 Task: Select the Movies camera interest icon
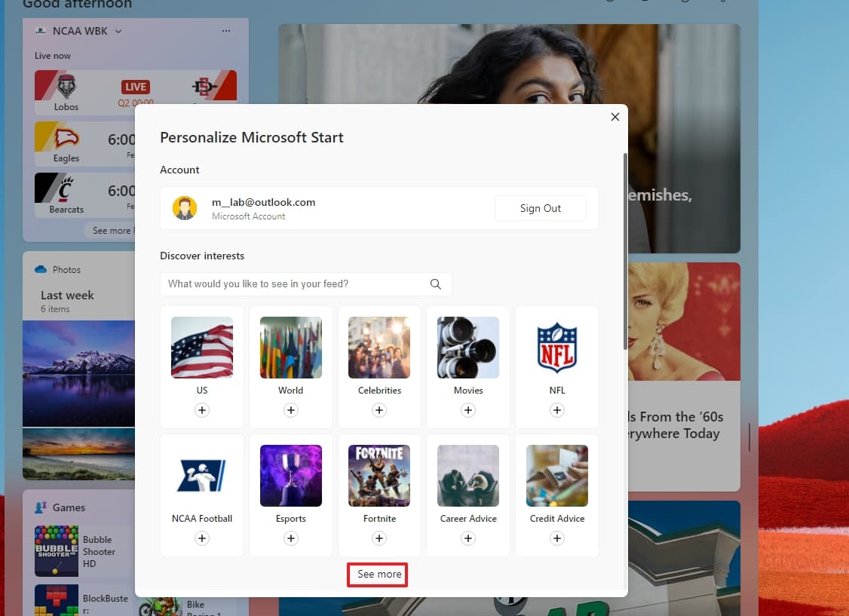click(x=467, y=347)
